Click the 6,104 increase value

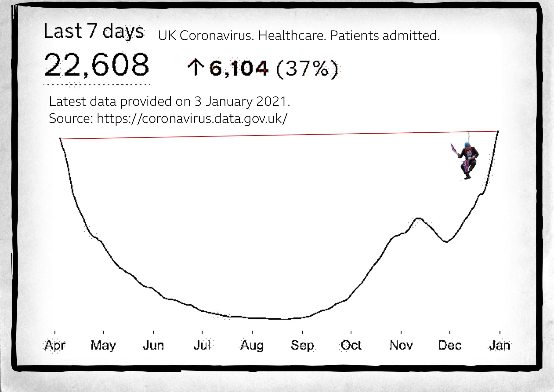(239, 68)
